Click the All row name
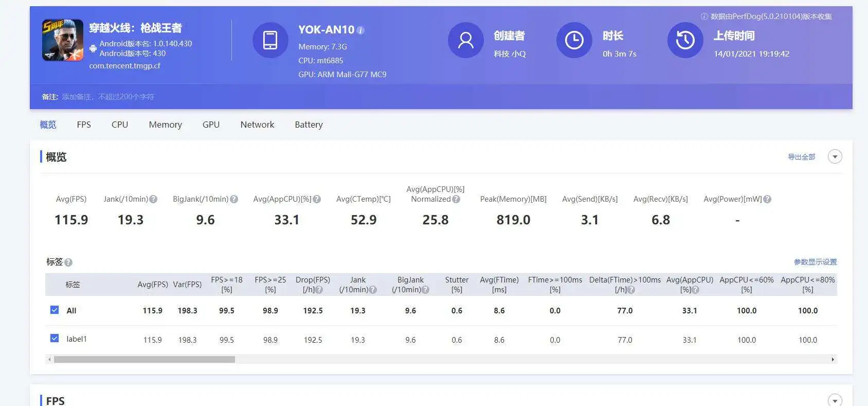This screenshot has height=406, width=868. [71, 311]
